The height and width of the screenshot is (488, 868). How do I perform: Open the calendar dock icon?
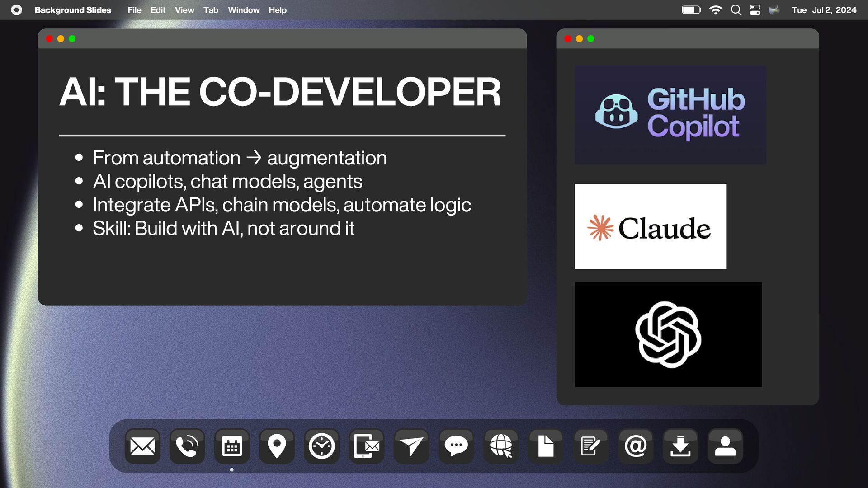click(232, 446)
